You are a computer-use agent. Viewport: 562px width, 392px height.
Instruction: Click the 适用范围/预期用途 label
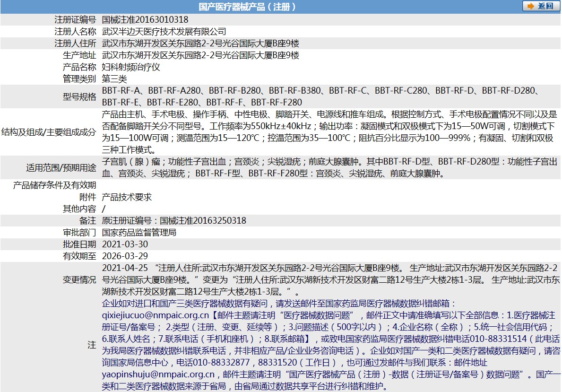61,167
